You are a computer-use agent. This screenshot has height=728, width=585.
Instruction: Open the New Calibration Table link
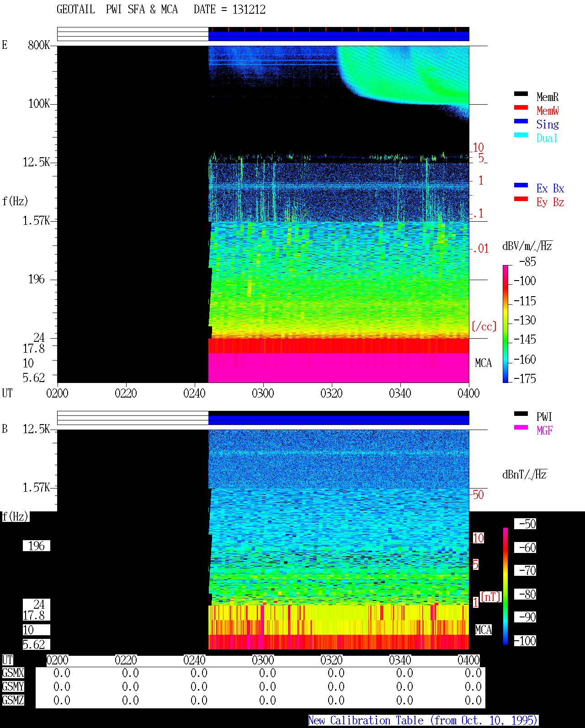(423, 721)
